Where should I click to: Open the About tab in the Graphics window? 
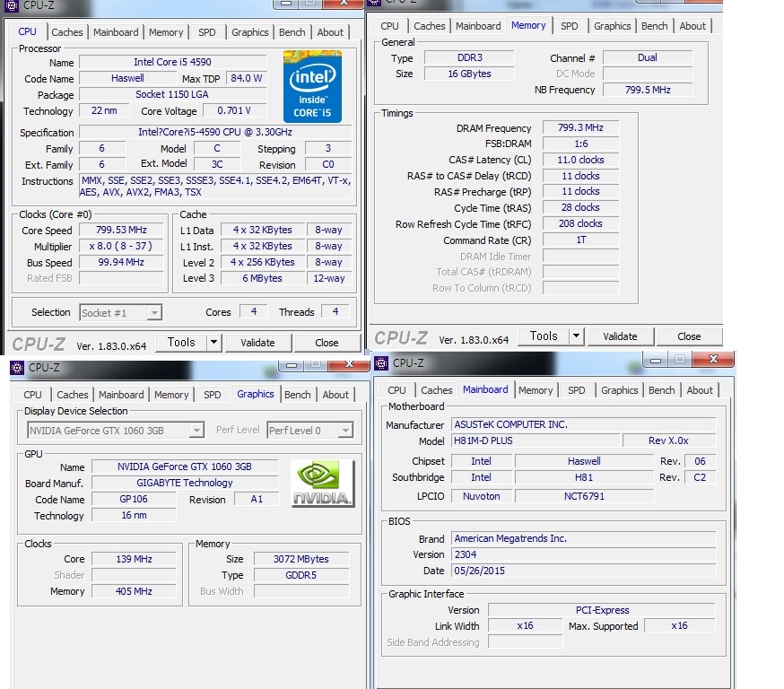pyautogui.click(x=335, y=395)
